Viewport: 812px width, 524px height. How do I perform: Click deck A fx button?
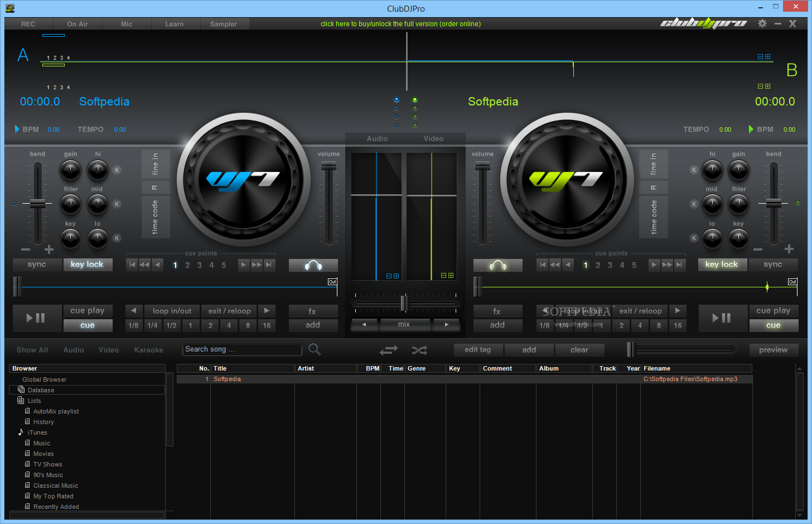(x=313, y=311)
